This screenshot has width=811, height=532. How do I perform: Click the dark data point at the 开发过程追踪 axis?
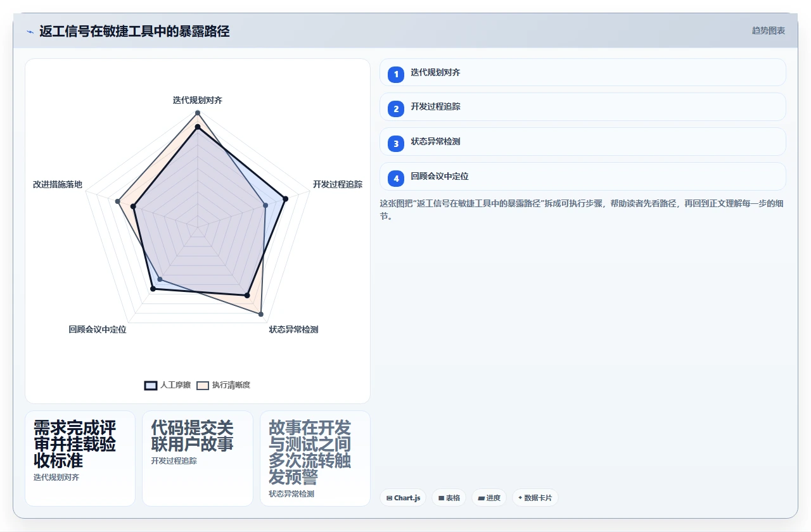click(x=285, y=199)
